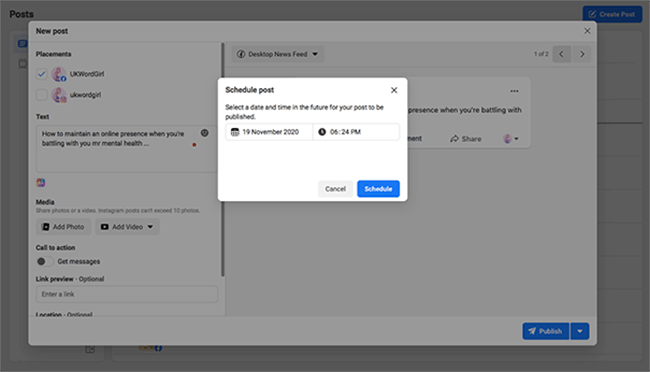Click the clock icon in time field

click(x=322, y=132)
